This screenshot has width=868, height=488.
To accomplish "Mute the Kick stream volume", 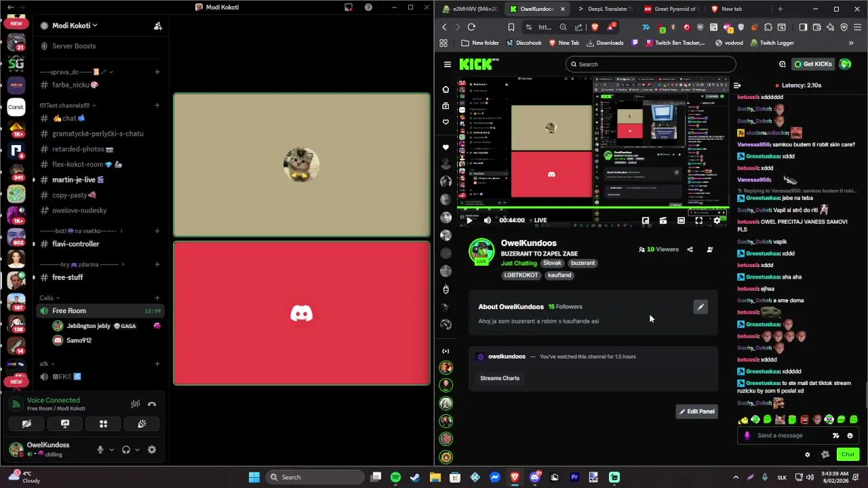I will click(488, 220).
